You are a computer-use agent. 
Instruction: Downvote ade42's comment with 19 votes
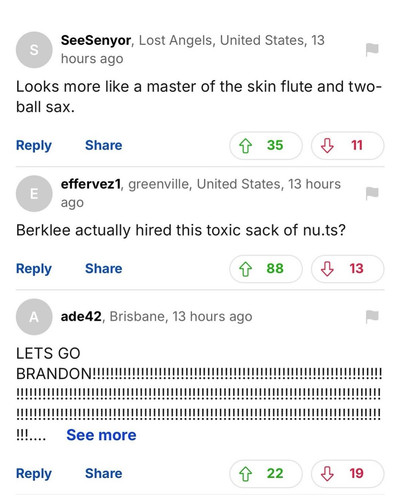coord(347,474)
